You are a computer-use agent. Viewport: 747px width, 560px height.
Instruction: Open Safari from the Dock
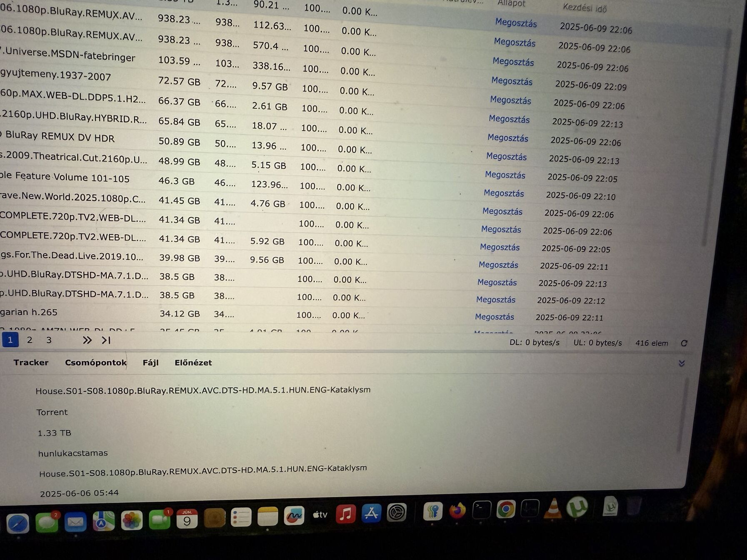pyautogui.click(x=17, y=524)
